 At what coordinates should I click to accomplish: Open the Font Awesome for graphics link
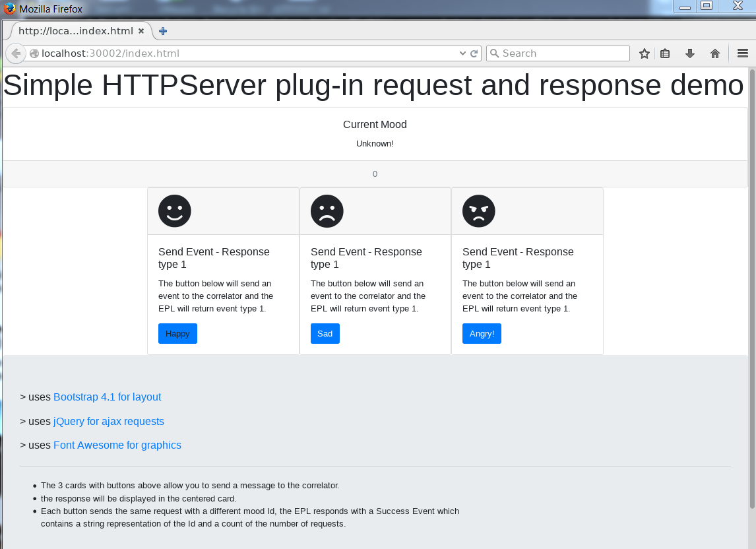[x=117, y=445]
